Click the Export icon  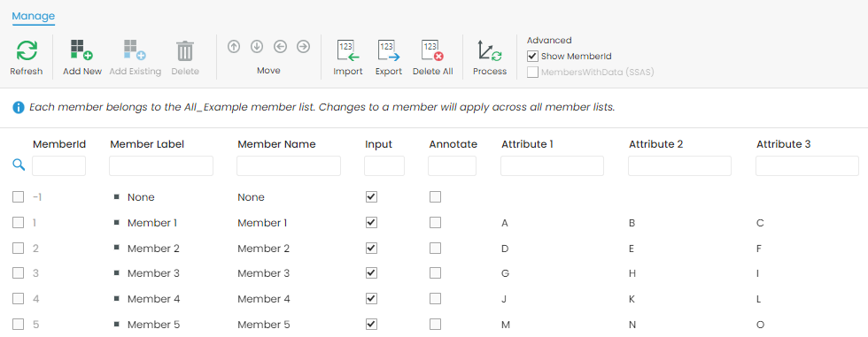click(389, 50)
